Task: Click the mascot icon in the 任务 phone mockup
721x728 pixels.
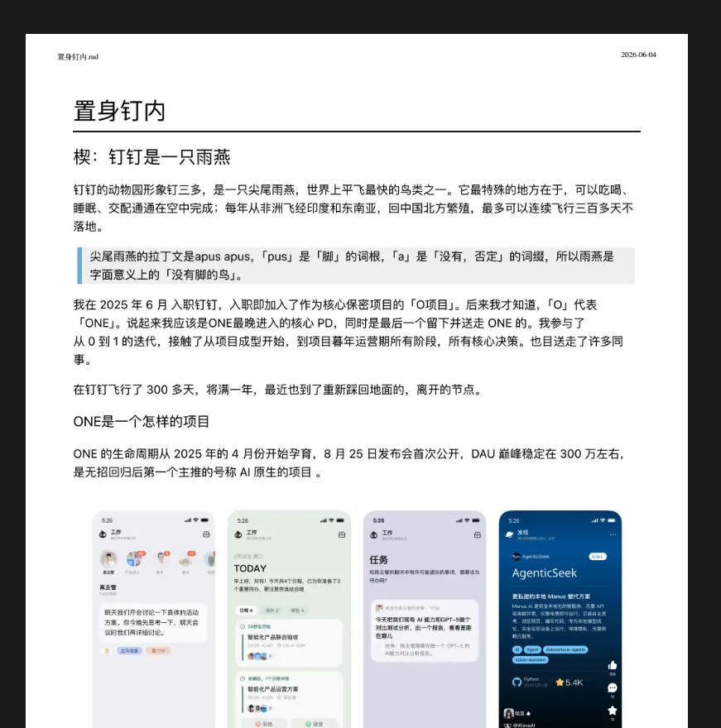Action: coord(374,535)
